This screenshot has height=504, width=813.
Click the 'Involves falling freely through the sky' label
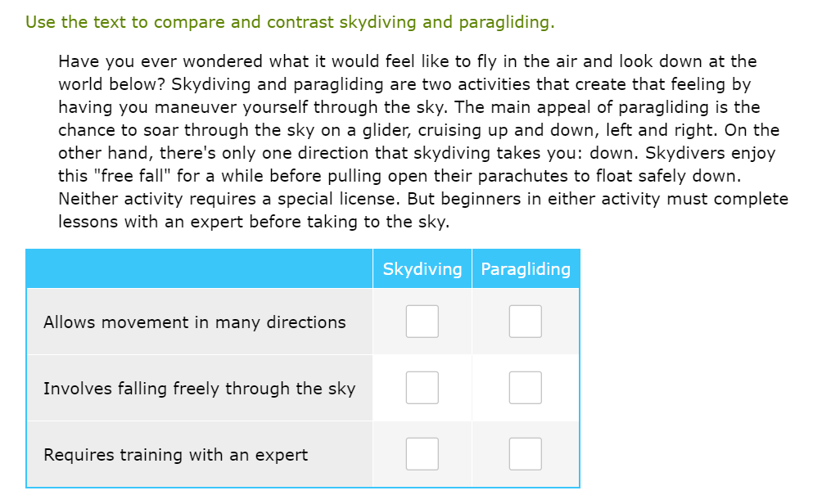click(x=199, y=389)
